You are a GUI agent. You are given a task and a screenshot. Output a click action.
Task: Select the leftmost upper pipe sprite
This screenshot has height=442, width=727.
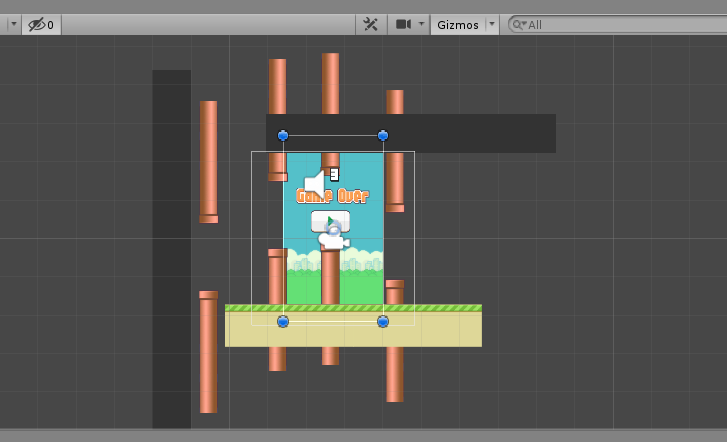pyautogui.click(x=208, y=162)
